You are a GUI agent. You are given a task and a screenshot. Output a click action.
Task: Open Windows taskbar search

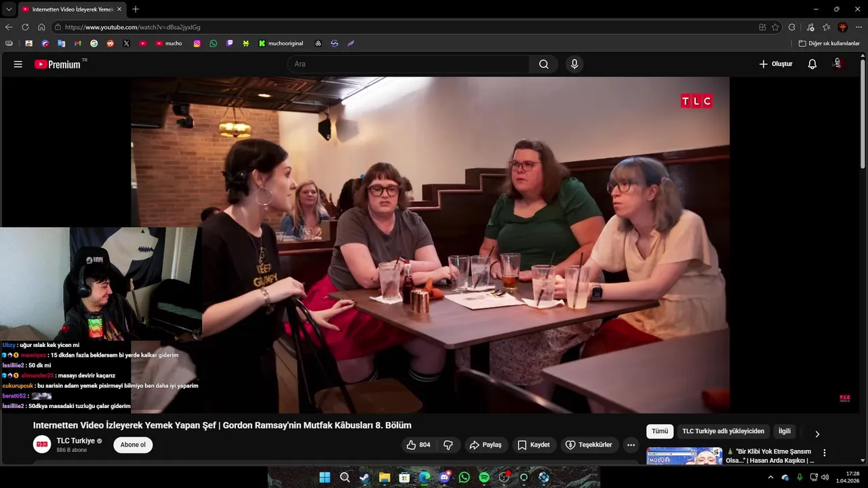[344, 477]
